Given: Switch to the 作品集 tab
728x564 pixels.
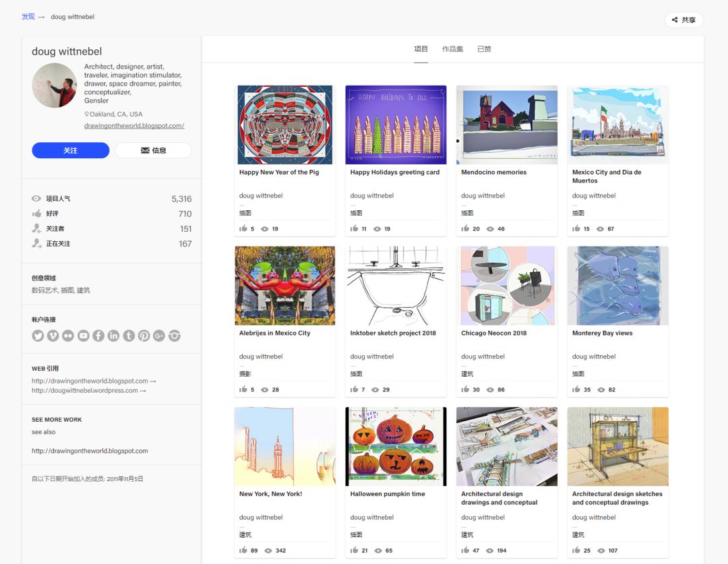Looking at the screenshot, I should [452, 49].
